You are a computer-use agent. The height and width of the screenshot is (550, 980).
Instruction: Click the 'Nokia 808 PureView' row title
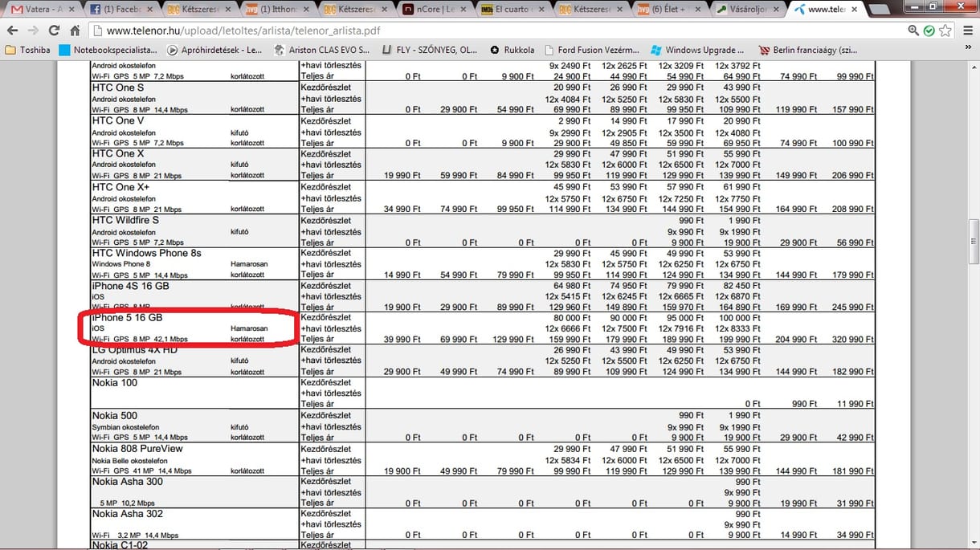137,448
